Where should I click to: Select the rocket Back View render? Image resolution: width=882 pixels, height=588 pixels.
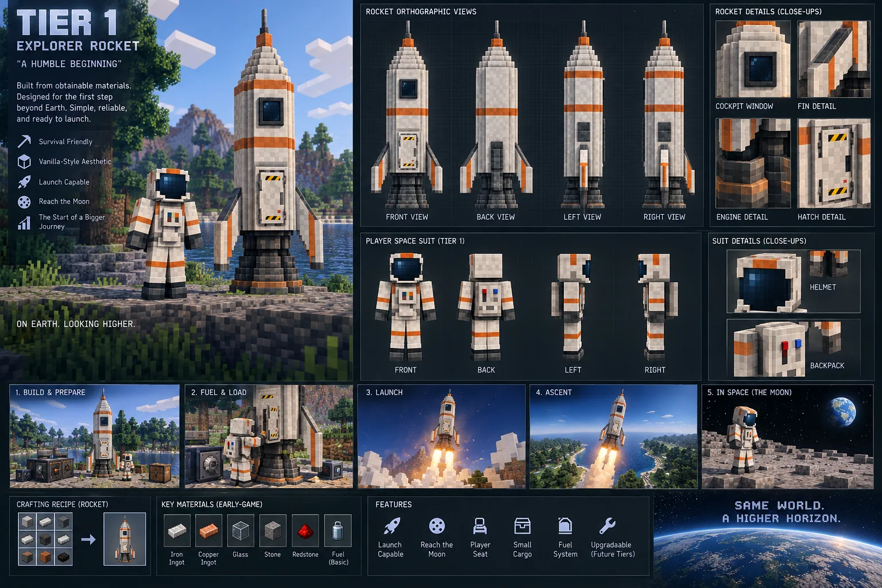click(x=496, y=115)
